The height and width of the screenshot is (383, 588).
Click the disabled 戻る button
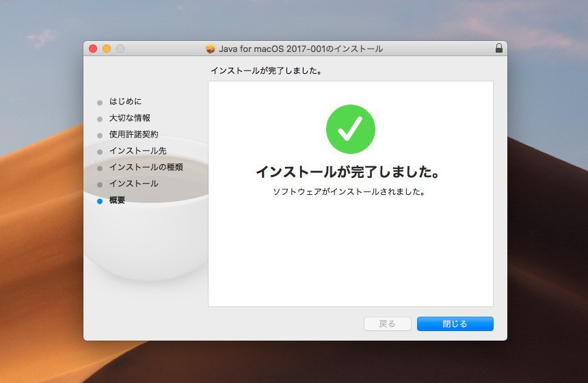pyautogui.click(x=388, y=323)
